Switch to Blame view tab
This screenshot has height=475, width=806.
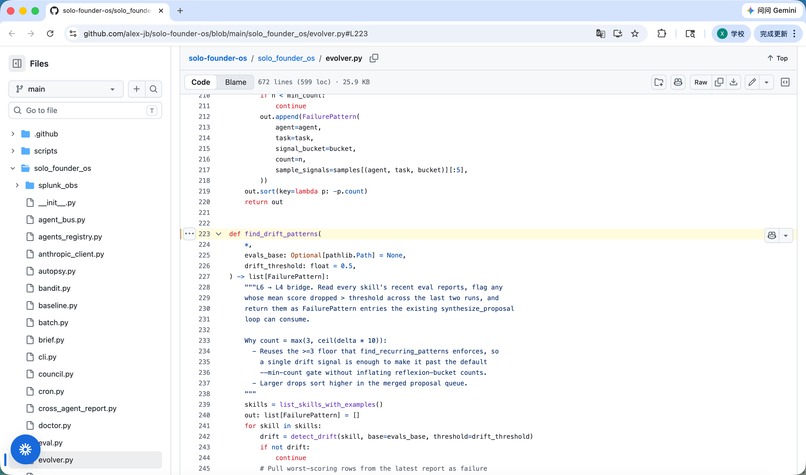(235, 82)
